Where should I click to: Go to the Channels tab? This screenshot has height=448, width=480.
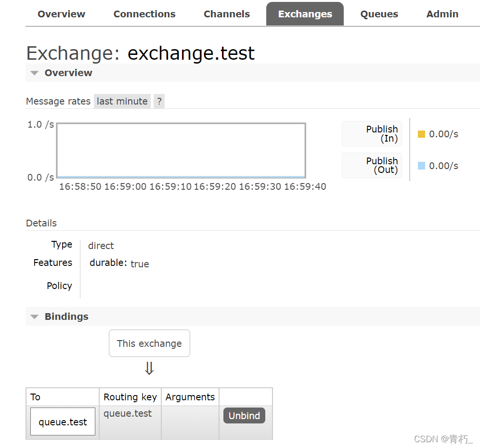point(227,14)
